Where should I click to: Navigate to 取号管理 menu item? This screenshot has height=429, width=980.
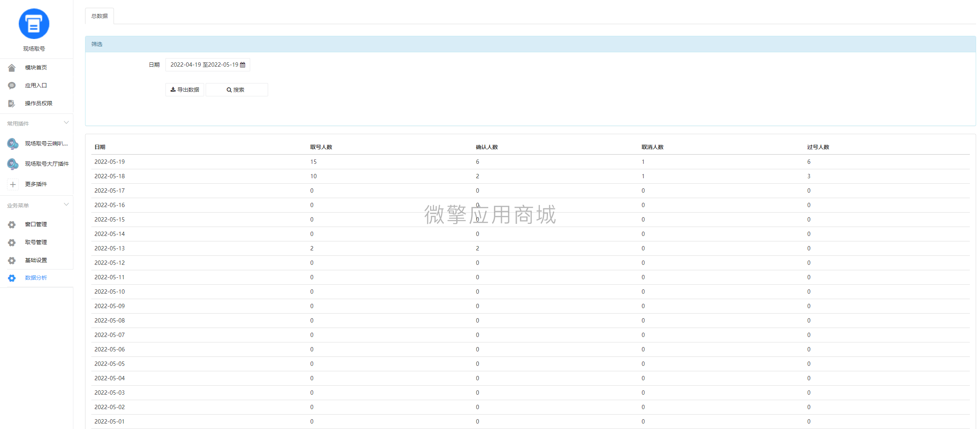click(36, 242)
